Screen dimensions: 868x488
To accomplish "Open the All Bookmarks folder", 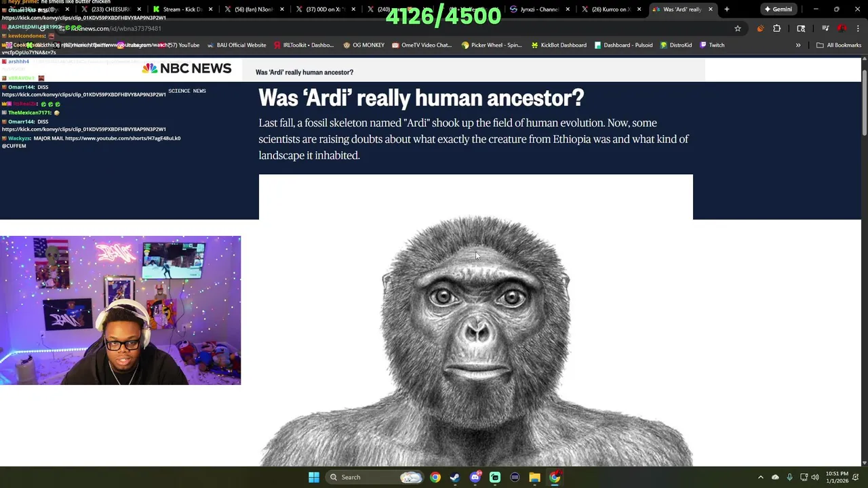I will click(x=839, y=45).
